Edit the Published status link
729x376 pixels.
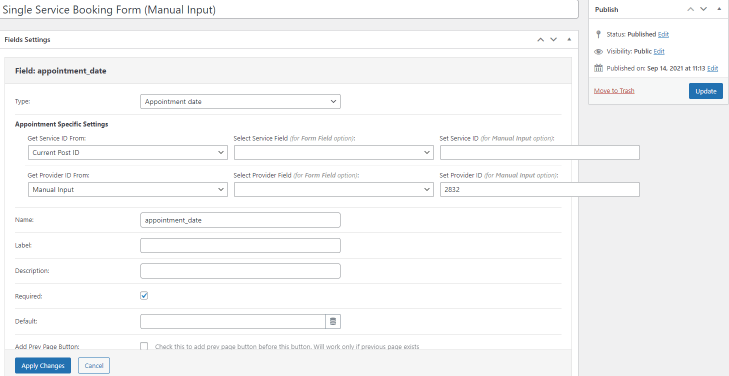pos(663,34)
